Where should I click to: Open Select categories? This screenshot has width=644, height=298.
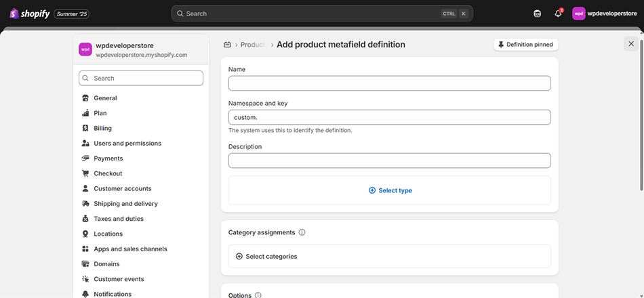click(389, 257)
